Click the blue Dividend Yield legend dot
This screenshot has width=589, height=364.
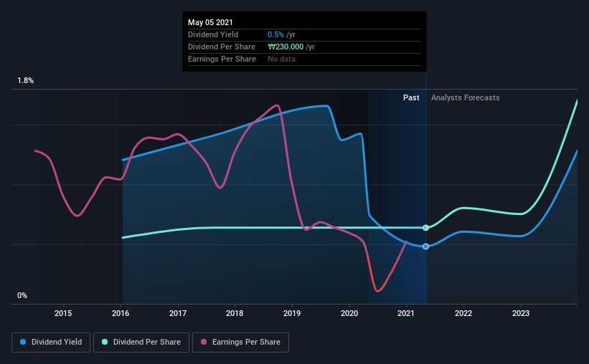click(23, 342)
